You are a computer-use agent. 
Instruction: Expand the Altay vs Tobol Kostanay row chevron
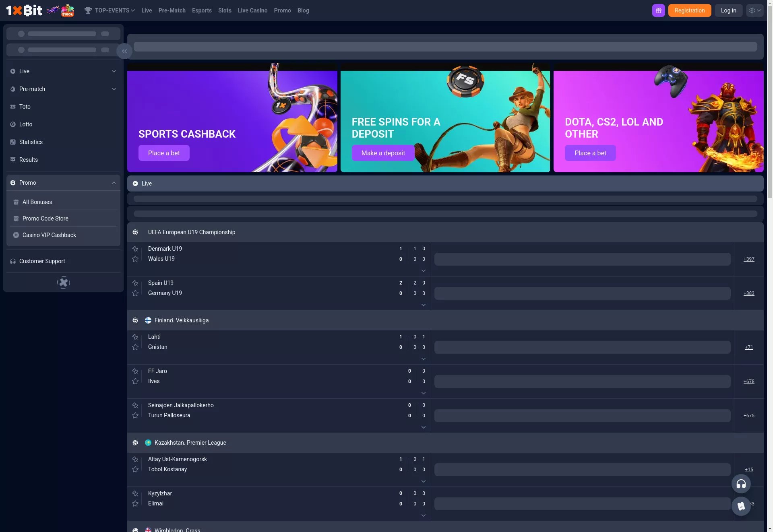[x=424, y=481]
